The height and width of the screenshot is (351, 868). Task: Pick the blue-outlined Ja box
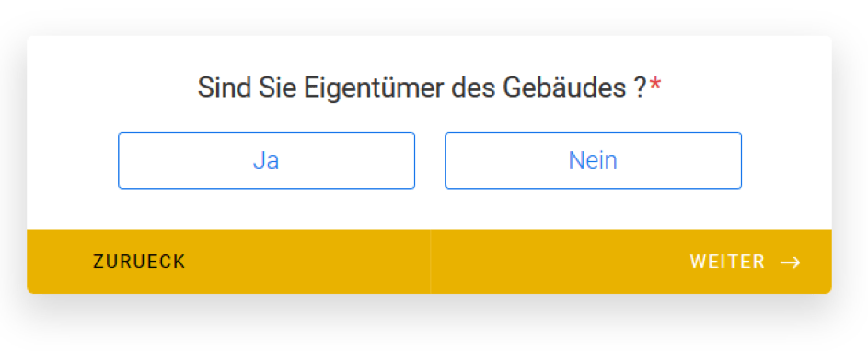[266, 160]
